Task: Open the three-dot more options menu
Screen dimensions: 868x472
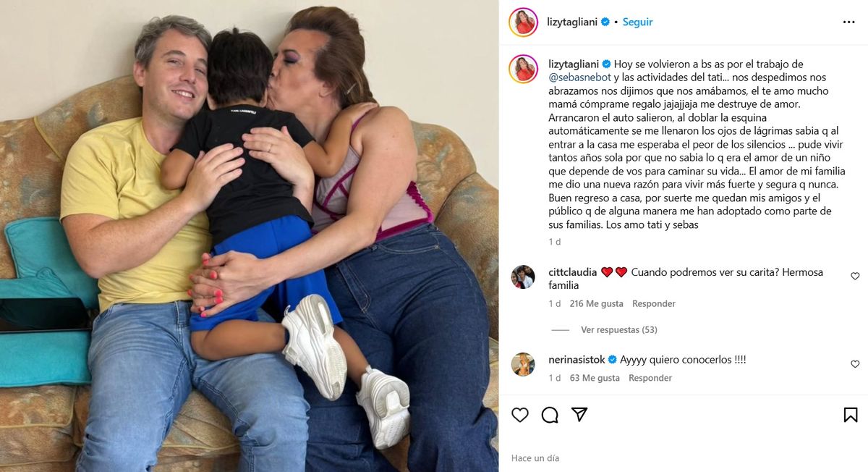Action: pyautogui.click(x=849, y=22)
